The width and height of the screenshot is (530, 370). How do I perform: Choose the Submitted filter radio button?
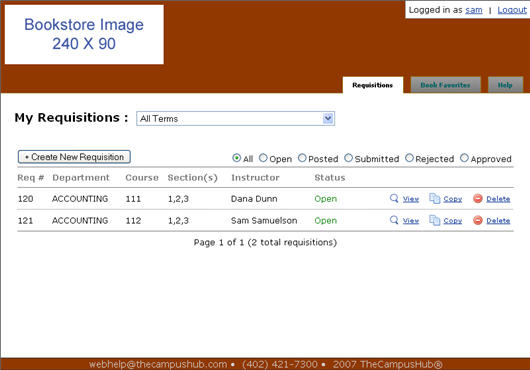[348, 158]
